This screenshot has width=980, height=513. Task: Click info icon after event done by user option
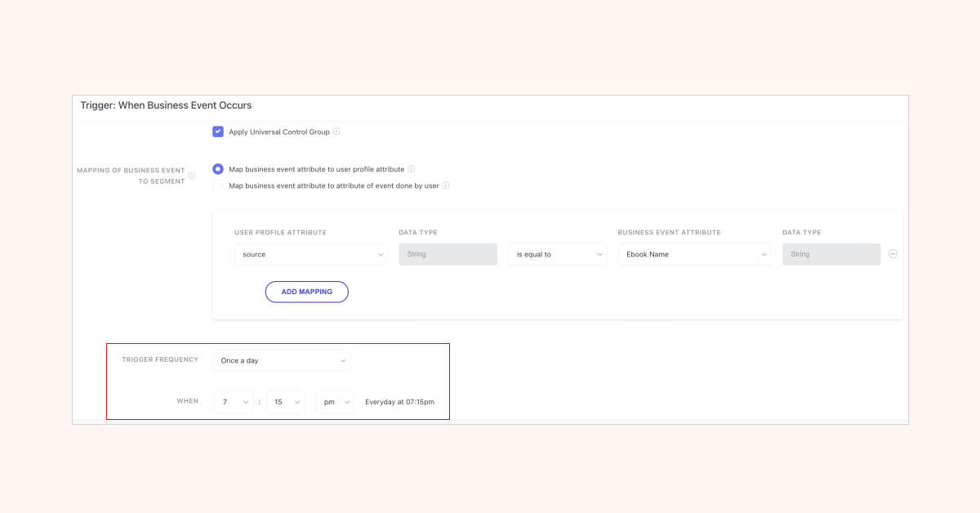pos(446,185)
